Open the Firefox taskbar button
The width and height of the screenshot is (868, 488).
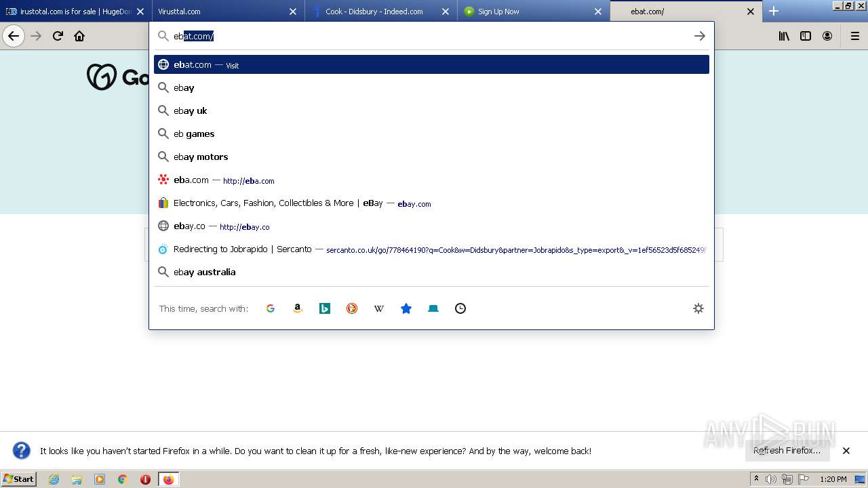pos(168,479)
